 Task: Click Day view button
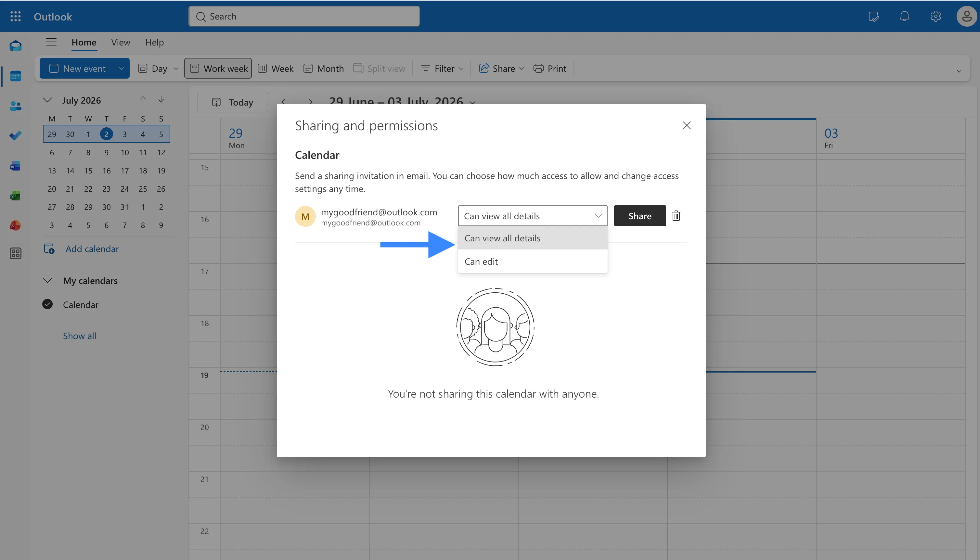tap(153, 69)
